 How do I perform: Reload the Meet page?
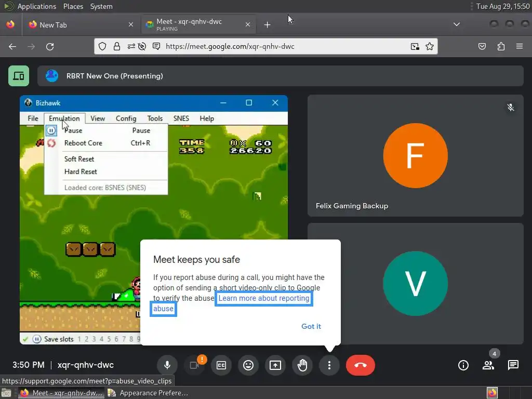click(50, 46)
